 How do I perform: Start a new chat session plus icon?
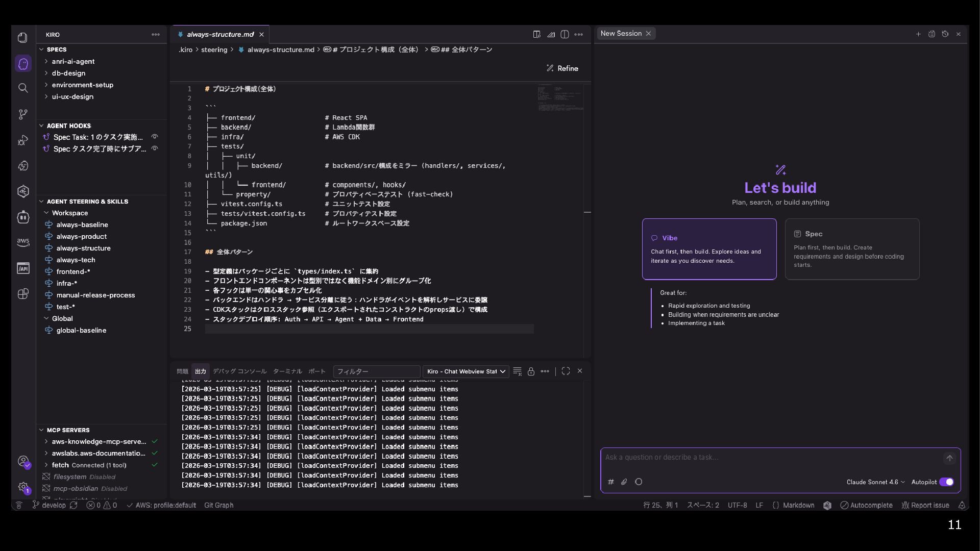tap(918, 34)
